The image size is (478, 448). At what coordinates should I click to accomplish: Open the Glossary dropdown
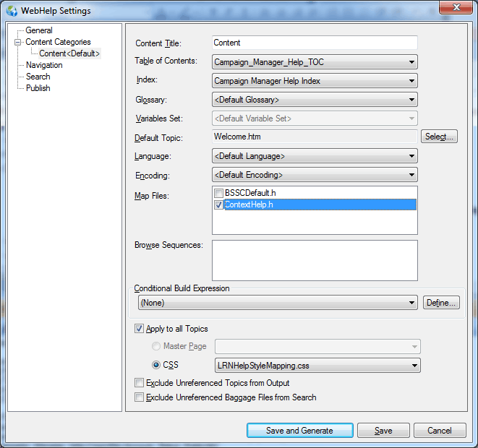[x=315, y=100]
